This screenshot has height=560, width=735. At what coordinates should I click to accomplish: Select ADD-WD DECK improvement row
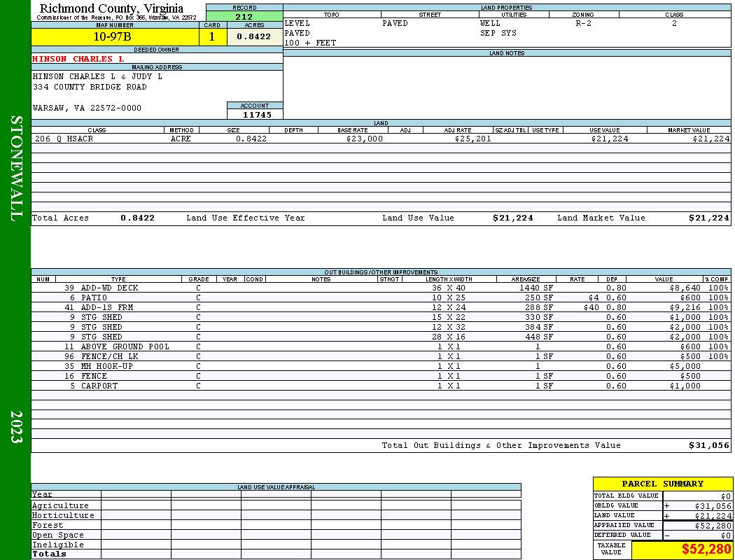click(x=381, y=288)
